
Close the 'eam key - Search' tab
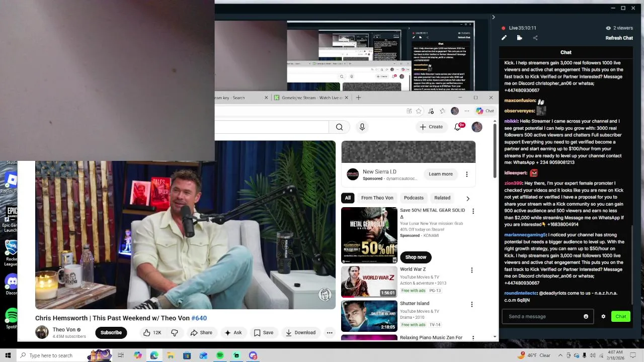click(266, 98)
